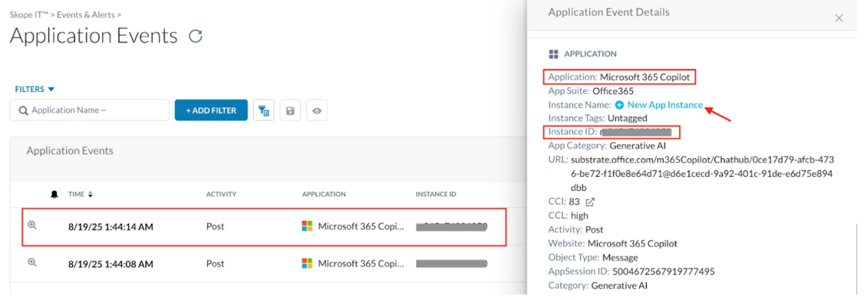868x300 pixels.
Task: Click Microsoft logo in the 1:44:08 AM row
Action: pyautogui.click(x=307, y=264)
